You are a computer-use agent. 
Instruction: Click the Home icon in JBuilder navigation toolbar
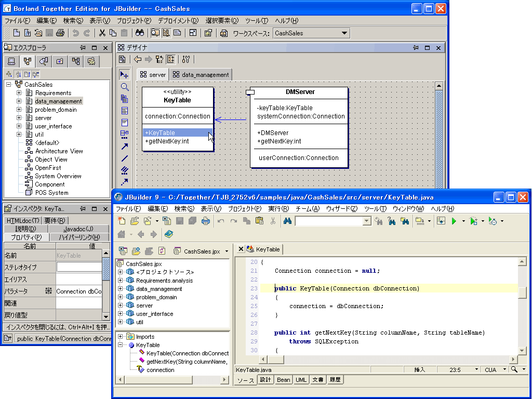click(121, 234)
